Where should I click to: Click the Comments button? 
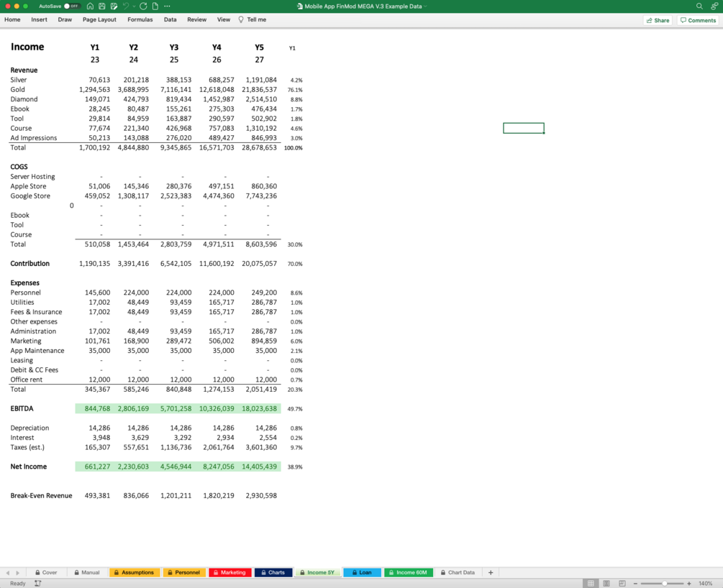[698, 20]
